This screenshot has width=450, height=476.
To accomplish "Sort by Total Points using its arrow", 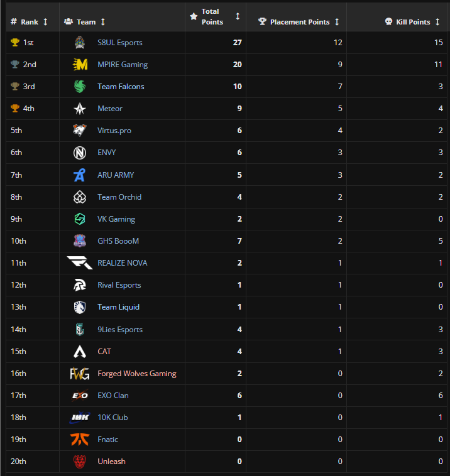I will pos(238,16).
